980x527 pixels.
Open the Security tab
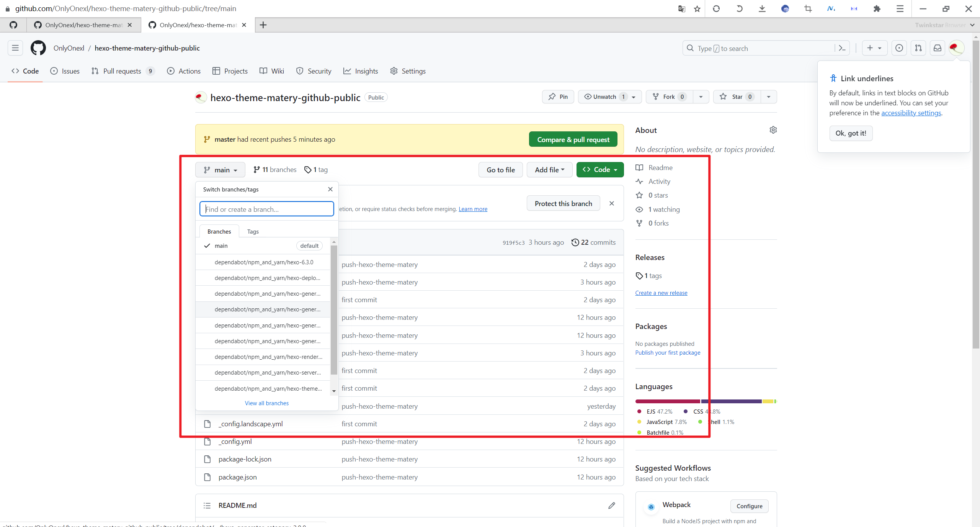[x=314, y=71]
